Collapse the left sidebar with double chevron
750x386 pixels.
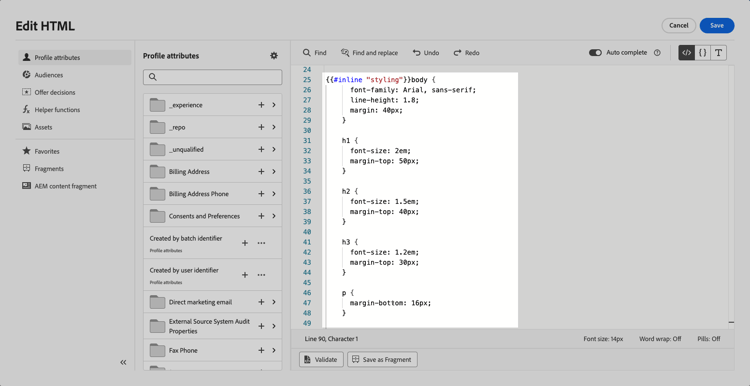[x=123, y=362]
